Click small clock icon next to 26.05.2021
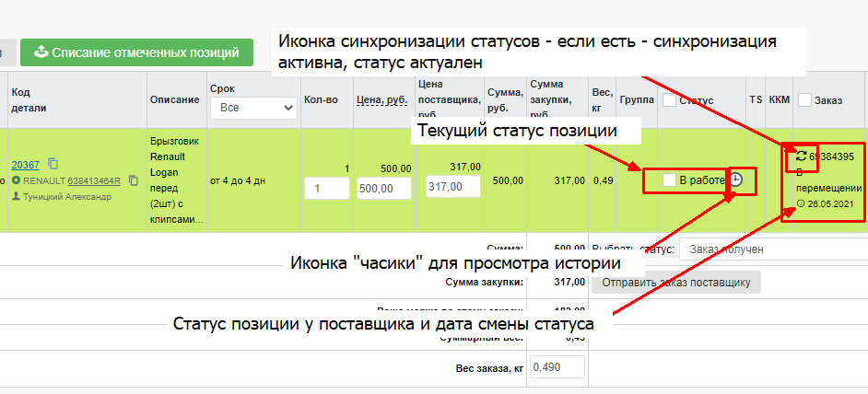The height and width of the screenshot is (394, 868). pyautogui.click(x=800, y=203)
